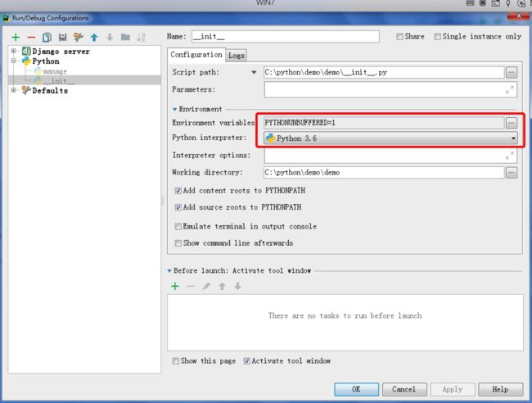This screenshot has height=403, width=532.
Task: Enable Emulate terminal in output console
Action: click(178, 226)
